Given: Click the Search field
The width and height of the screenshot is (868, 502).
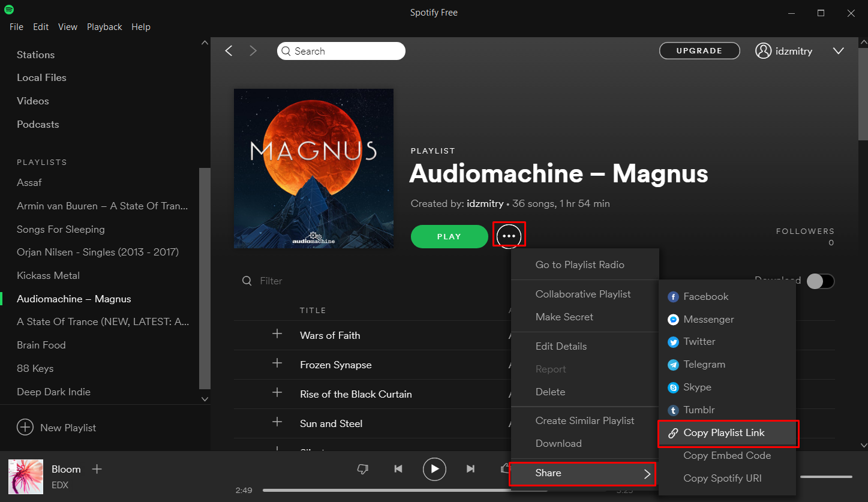Looking at the screenshot, I should click(341, 51).
